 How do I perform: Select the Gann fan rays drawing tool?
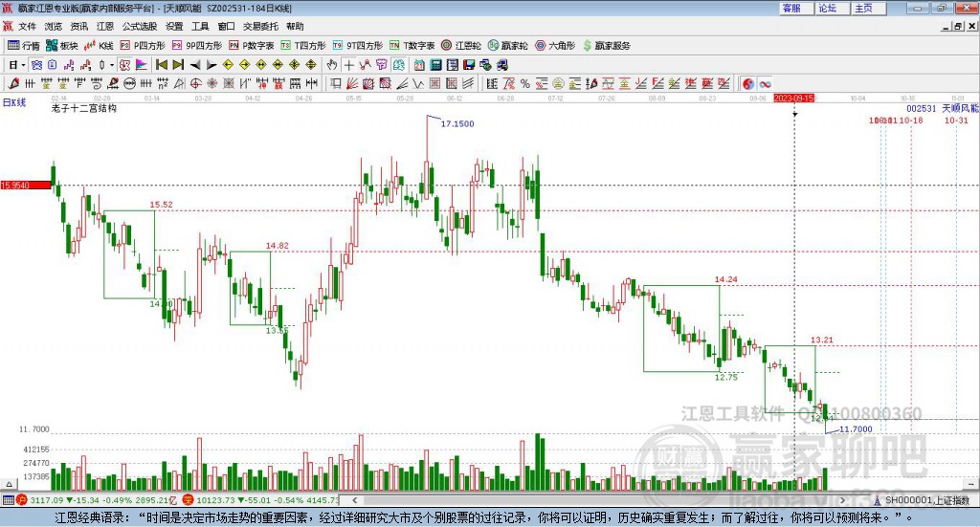(x=352, y=83)
